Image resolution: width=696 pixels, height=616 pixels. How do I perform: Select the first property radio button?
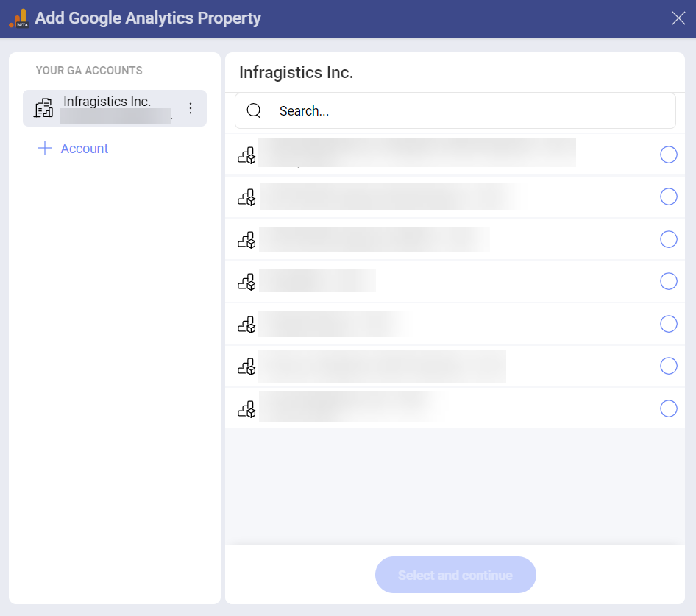pos(669,155)
